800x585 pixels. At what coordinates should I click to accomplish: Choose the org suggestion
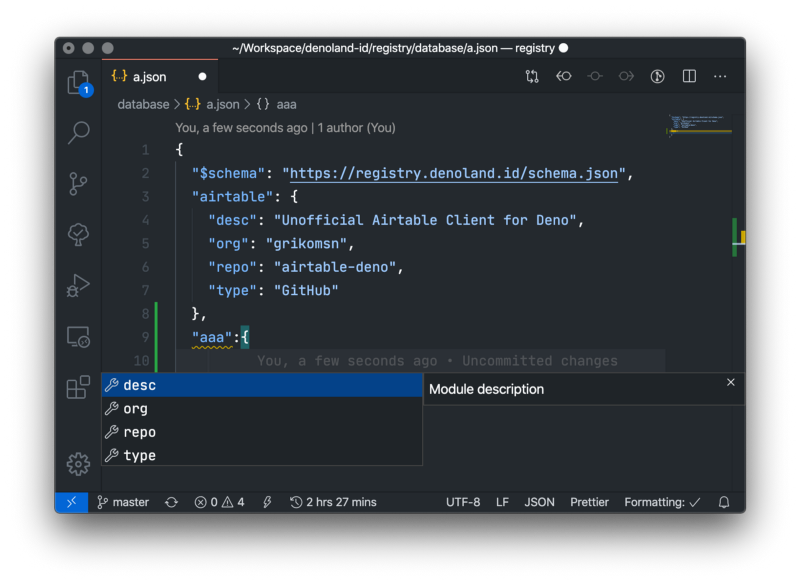(x=262, y=409)
